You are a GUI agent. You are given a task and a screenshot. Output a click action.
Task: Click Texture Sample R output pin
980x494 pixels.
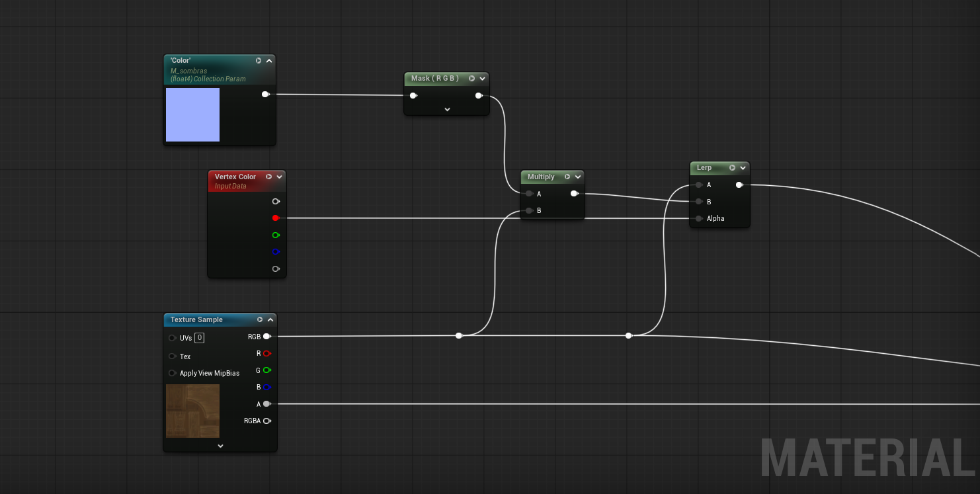[267, 353]
